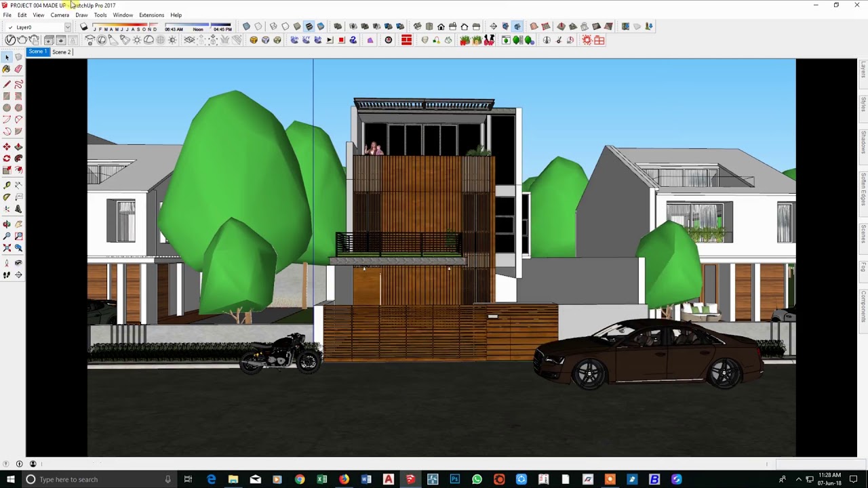Switch to Shaded style
The width and height of the screenshot is (868, 488).
(x=297, y=26)
